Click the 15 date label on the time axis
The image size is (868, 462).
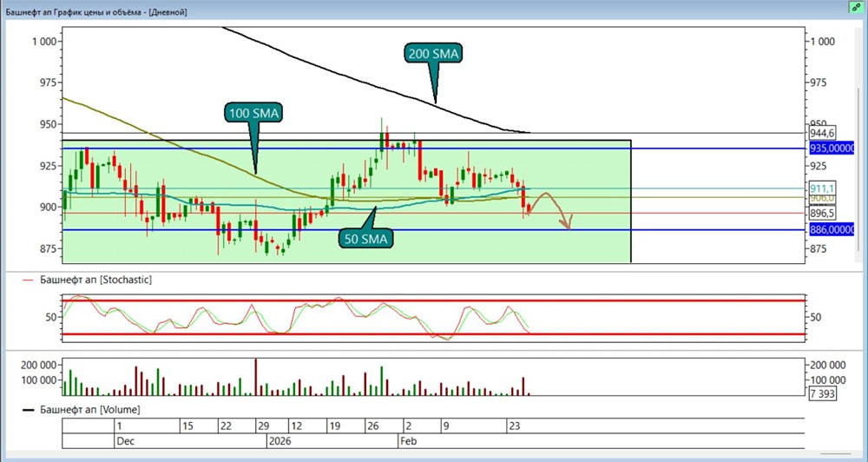tap(187, 426)
